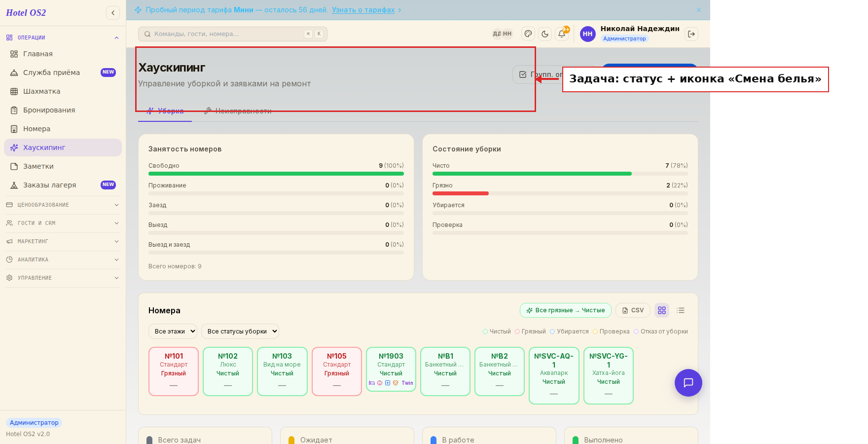Viewport: 868px width, 444px height.
Task: Collapse sidebar with the chevron button
Action: tap(113, 13)
